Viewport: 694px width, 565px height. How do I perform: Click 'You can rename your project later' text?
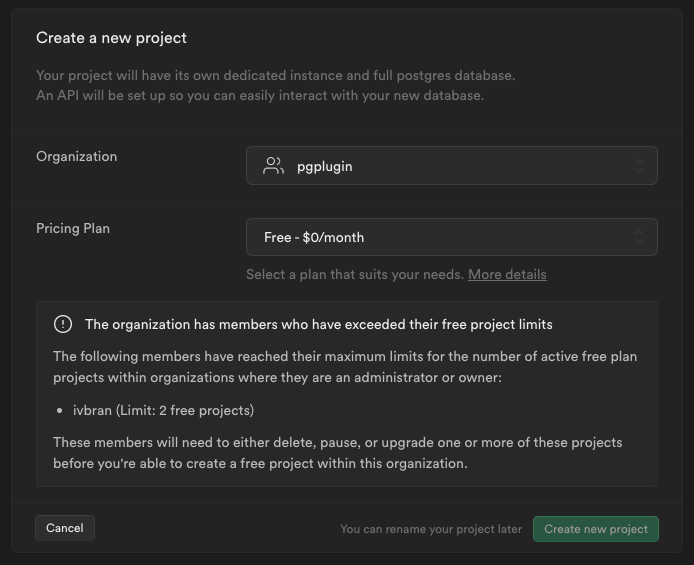click(431, 529)
